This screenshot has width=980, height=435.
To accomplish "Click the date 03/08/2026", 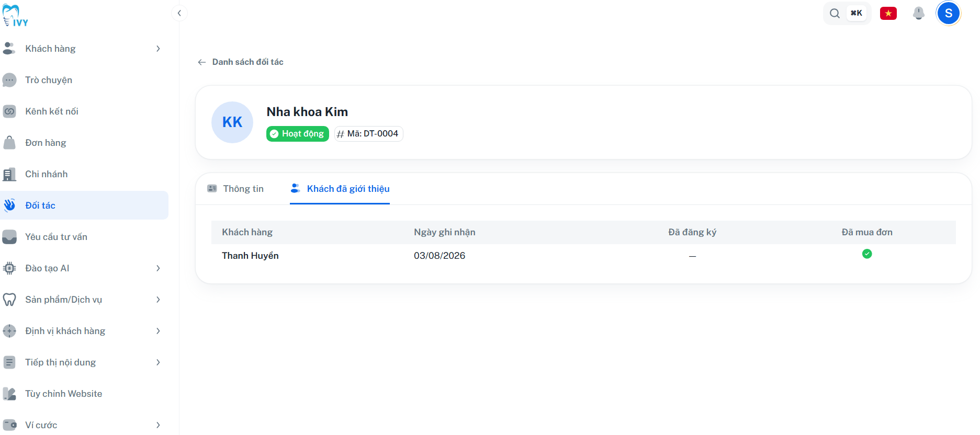I will pos(440,256).
